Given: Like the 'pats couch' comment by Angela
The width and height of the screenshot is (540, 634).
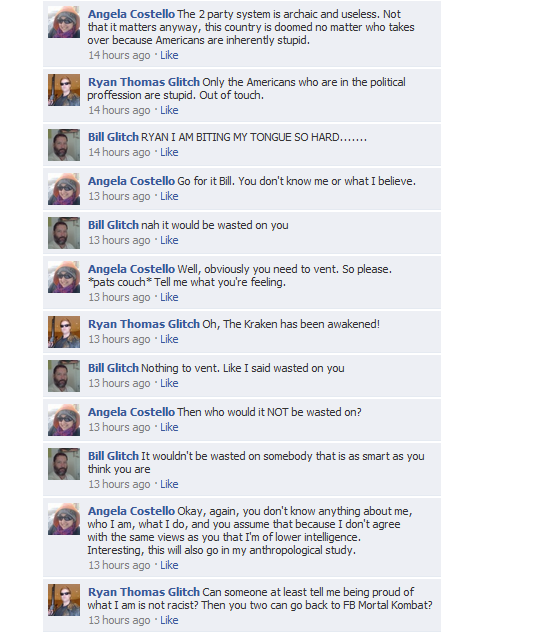Looking at the screenshot, I should click(169, 297).
